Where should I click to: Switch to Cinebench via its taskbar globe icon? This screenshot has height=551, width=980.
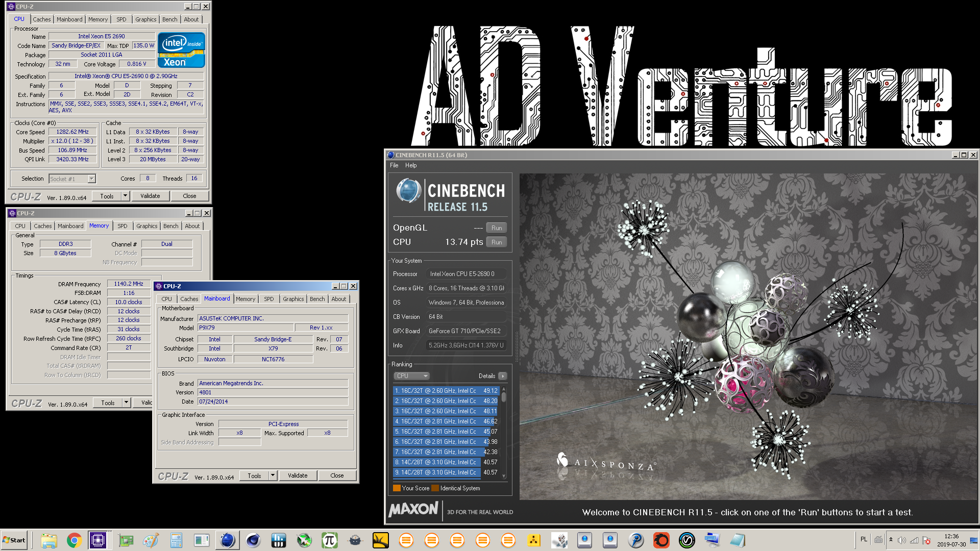coord(228,540)
